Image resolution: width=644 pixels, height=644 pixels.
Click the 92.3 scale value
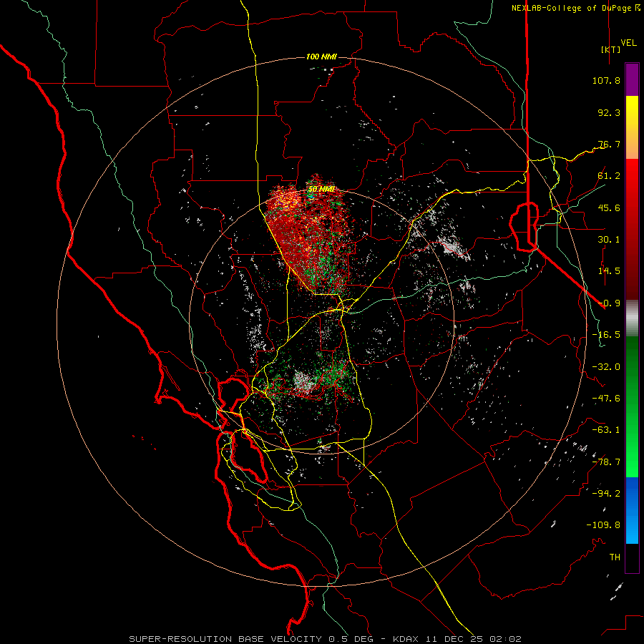[x=609, y=112]
